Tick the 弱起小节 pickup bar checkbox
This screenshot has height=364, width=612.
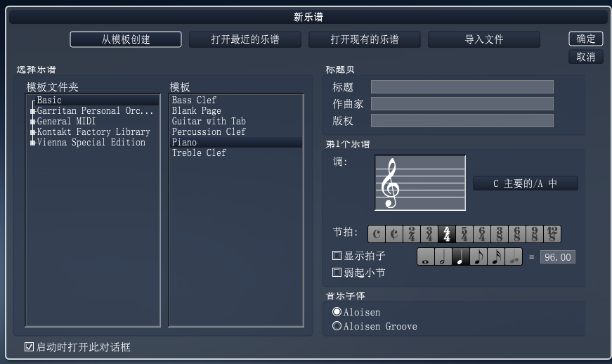coord(337,272)
